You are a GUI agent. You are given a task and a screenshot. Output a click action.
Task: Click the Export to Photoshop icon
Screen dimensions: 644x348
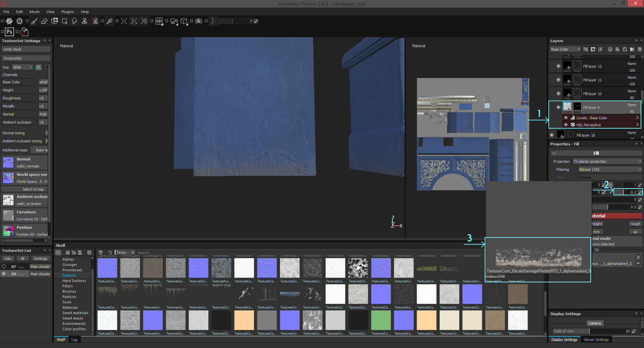click(x=9, y=32)
